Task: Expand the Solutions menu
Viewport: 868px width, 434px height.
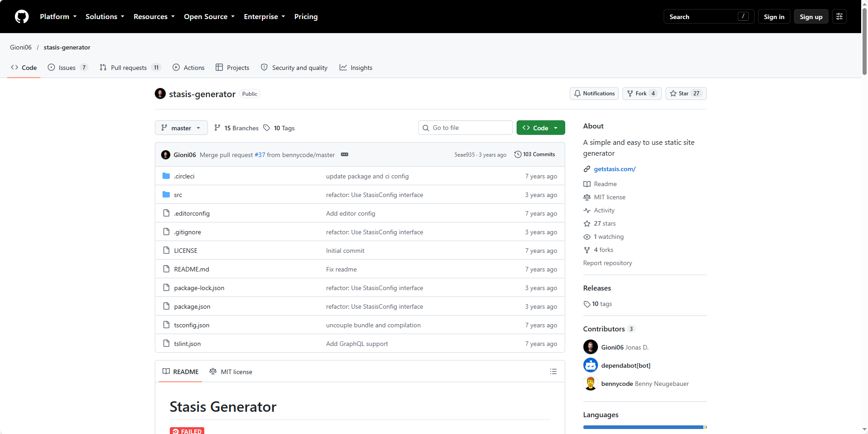Action: point(105,17)
